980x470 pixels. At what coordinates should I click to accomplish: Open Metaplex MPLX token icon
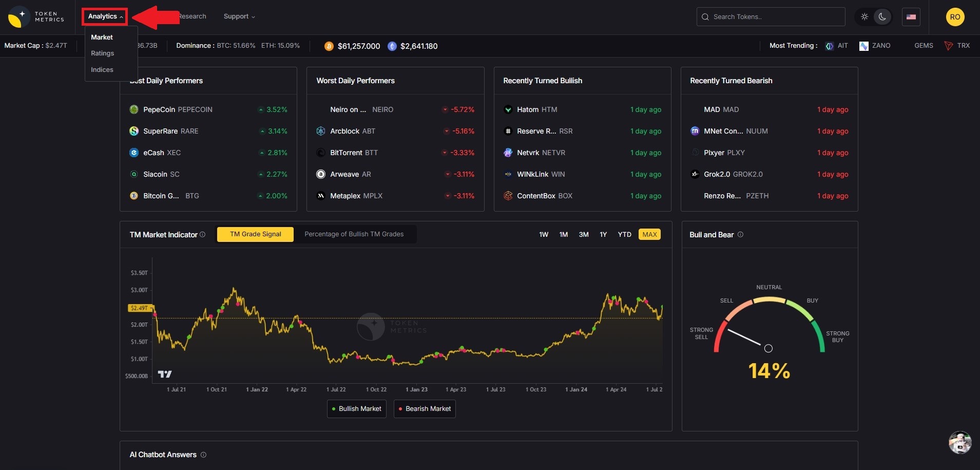pos(321,196)
